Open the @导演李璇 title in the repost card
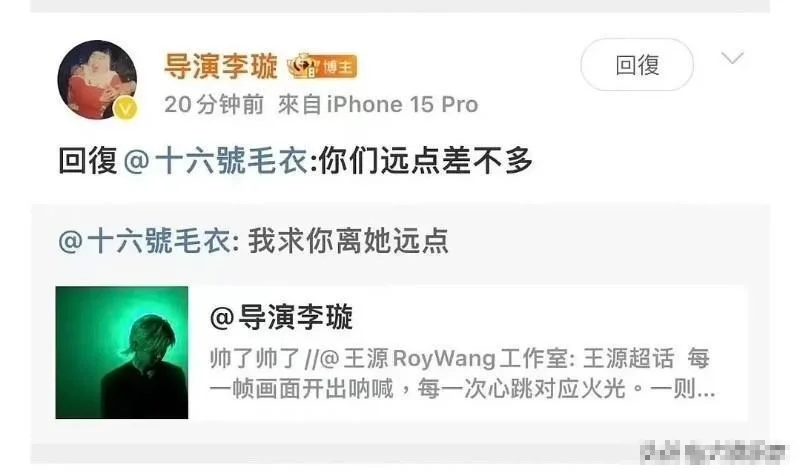Viewport: 800px width, 476px height. (x=281, y=317)
